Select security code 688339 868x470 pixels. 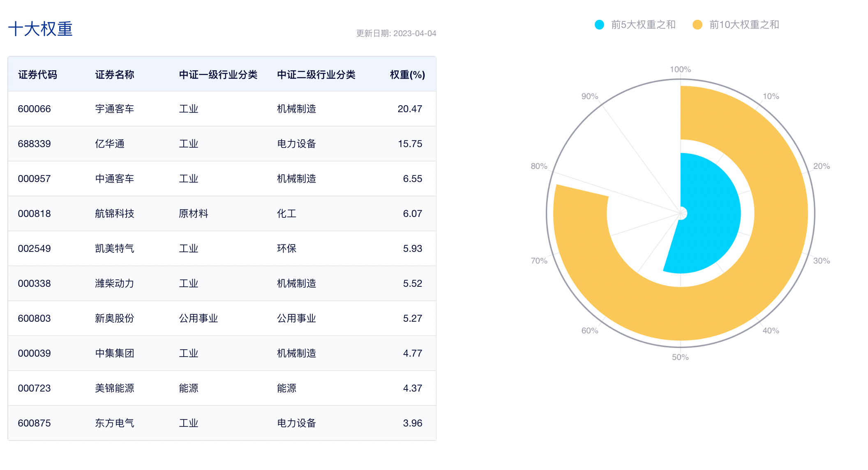(x=34, y=144)
